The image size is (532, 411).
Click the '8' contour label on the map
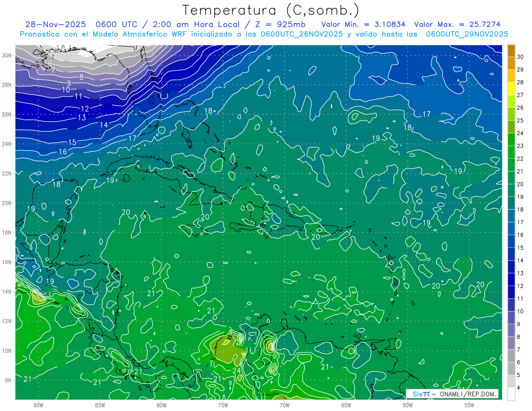[82, 77]
